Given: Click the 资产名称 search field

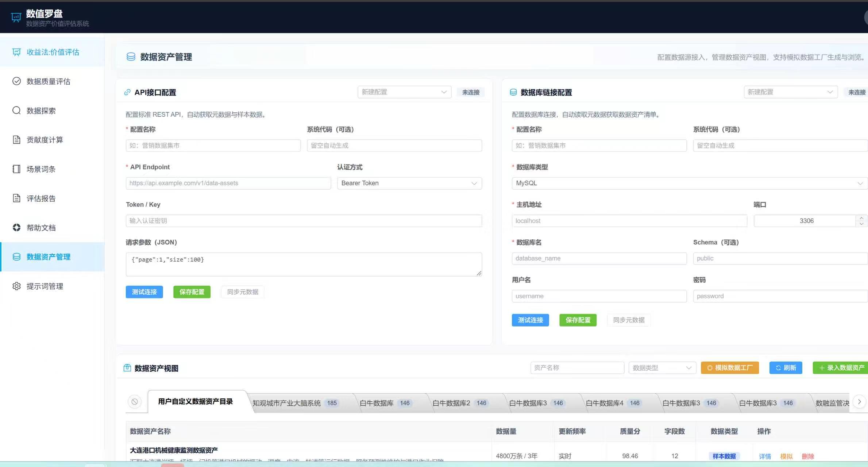Looking at the screenshot, I should (x=577, y=368).
